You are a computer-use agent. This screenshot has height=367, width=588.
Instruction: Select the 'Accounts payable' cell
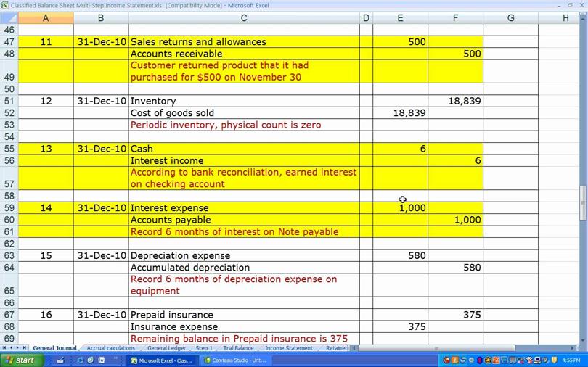click(244, 220)
